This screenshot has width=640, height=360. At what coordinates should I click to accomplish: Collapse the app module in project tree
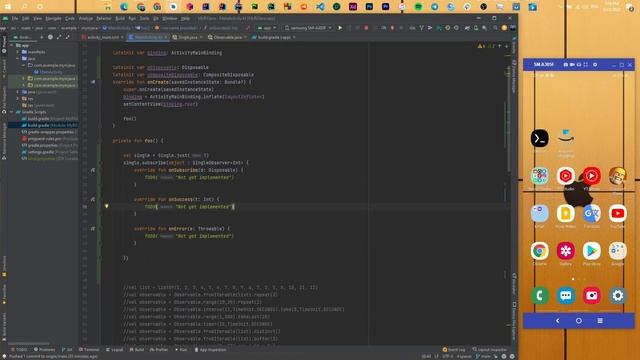click(x=12, y=45)
